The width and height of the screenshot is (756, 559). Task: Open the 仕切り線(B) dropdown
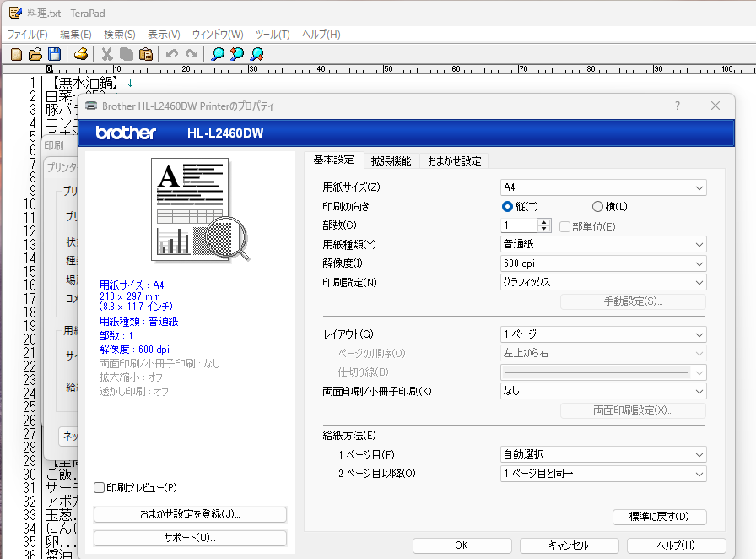click(x=603, y=372)
